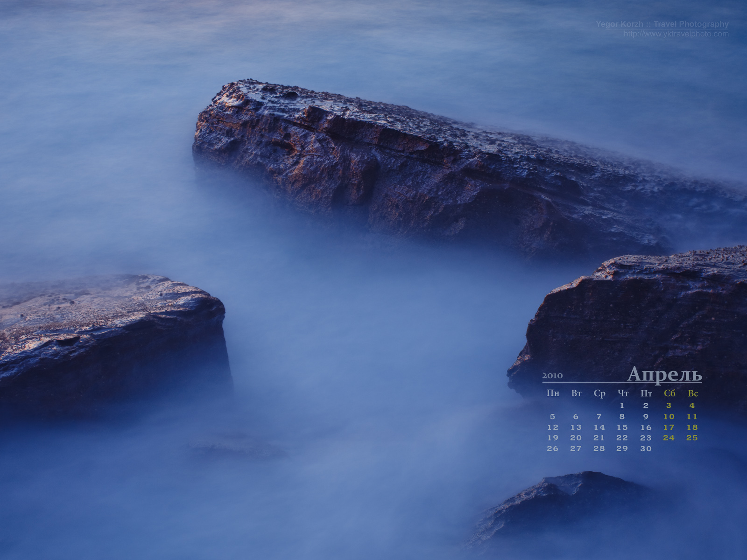Choose Saturday date 10 in the calendar
Viewport: 747px width, 560px height.
click(669, 416)
